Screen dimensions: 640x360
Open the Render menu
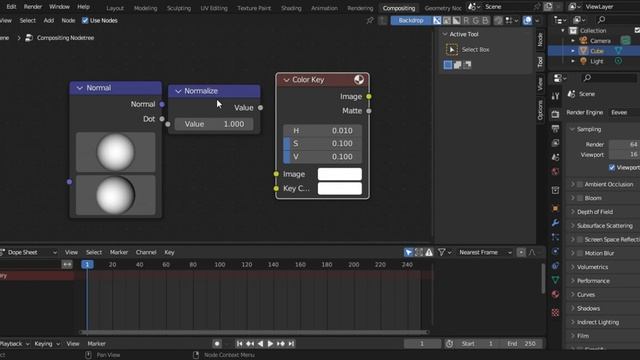pyautogui.click(x=33, y=7)
